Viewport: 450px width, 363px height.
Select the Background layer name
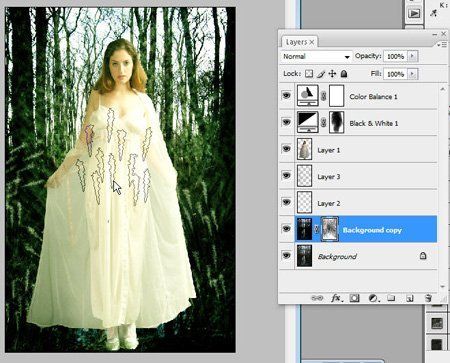click(x=337, y=257)
